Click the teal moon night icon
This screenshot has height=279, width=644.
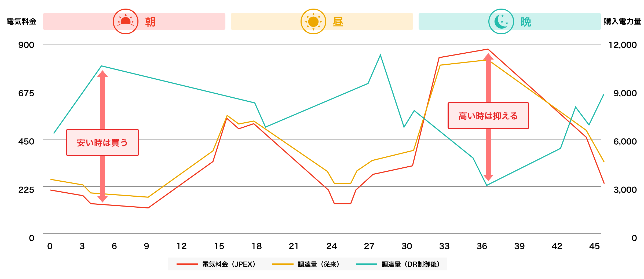(x=501, y=21)
